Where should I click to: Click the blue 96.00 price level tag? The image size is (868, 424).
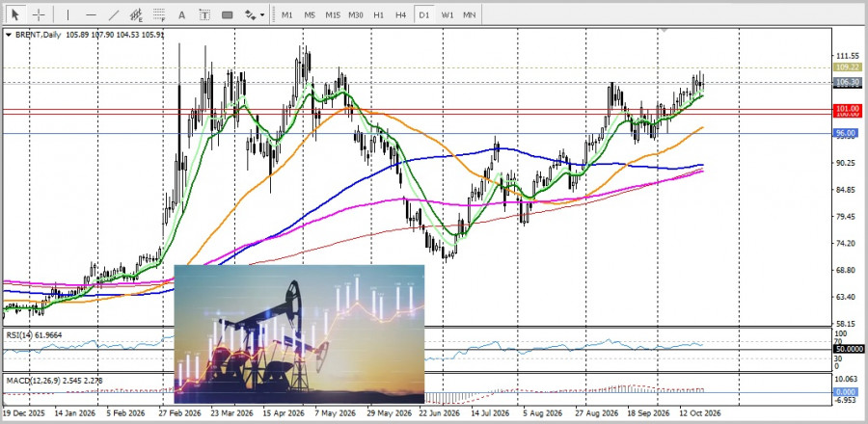click(847, 133)
